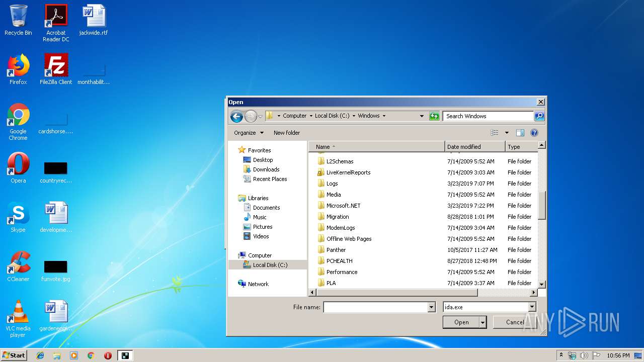Click the Type column header

tap(521, 147)
